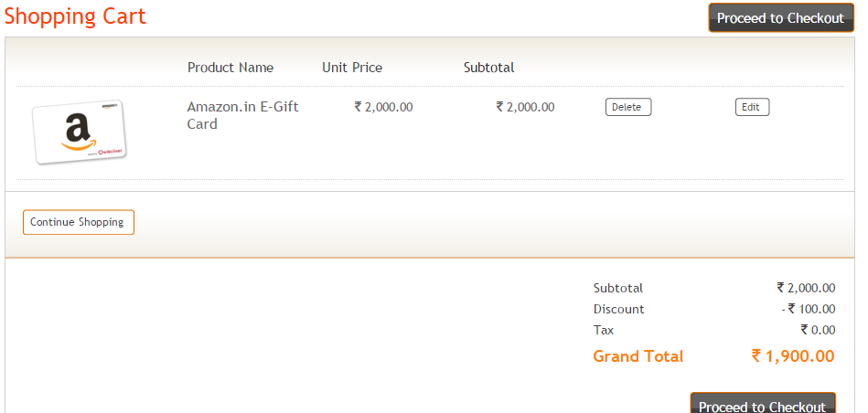The width and height of the screenshot is (868, 413).
Task: Click the Subtotal label in the totals summary
Action: point(618,288)
